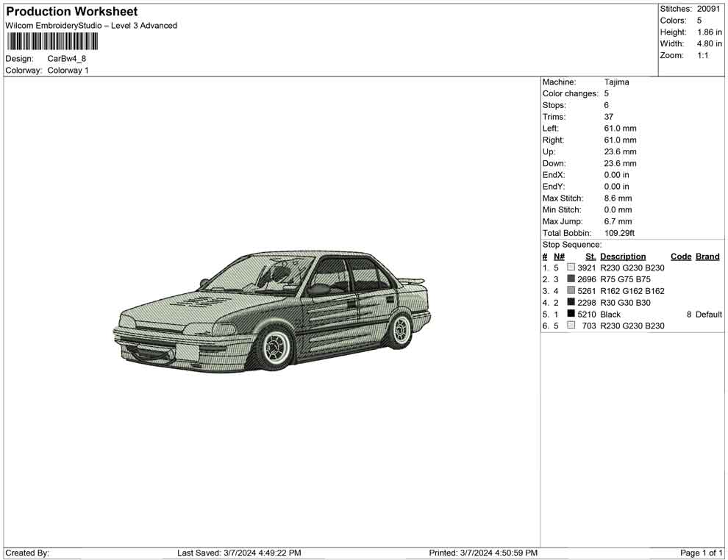Click the Max Jump value 6.7 mm

tap(618, 221)
